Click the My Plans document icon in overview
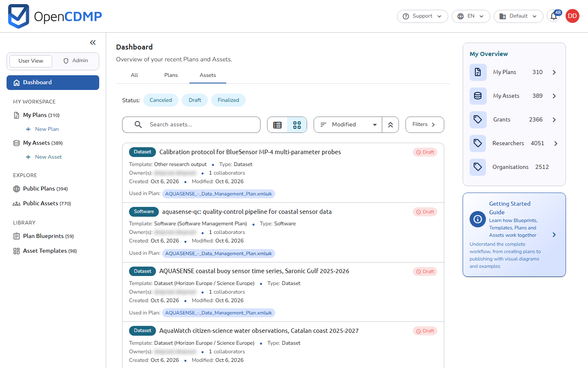Screen dimensions: 588x368 coord(478,72)
